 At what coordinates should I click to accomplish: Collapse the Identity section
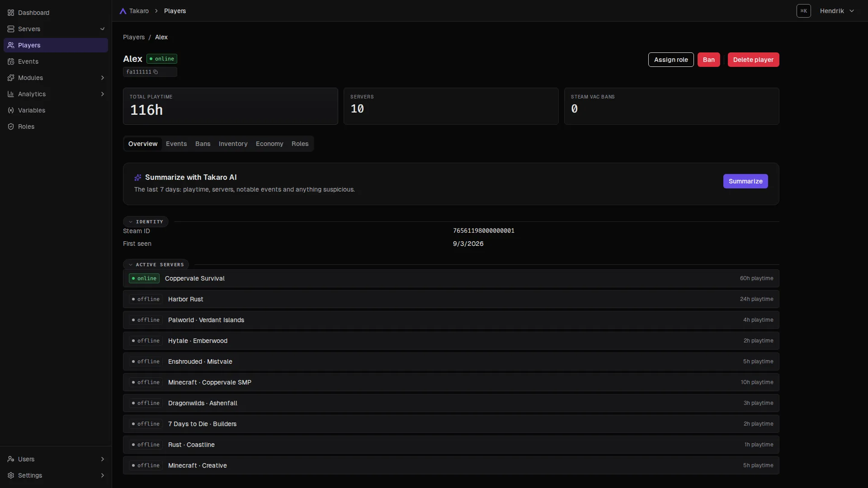146,221
